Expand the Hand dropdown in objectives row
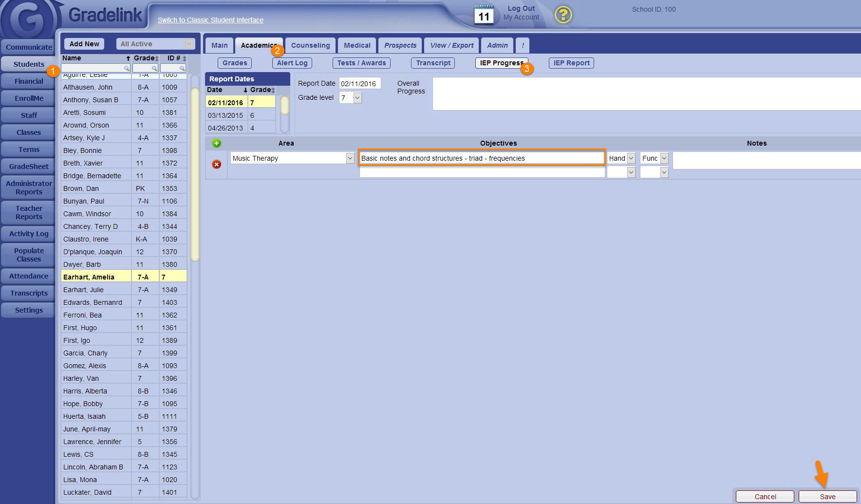The height and width of the screenshot is (504, 861). pos(631,158)
